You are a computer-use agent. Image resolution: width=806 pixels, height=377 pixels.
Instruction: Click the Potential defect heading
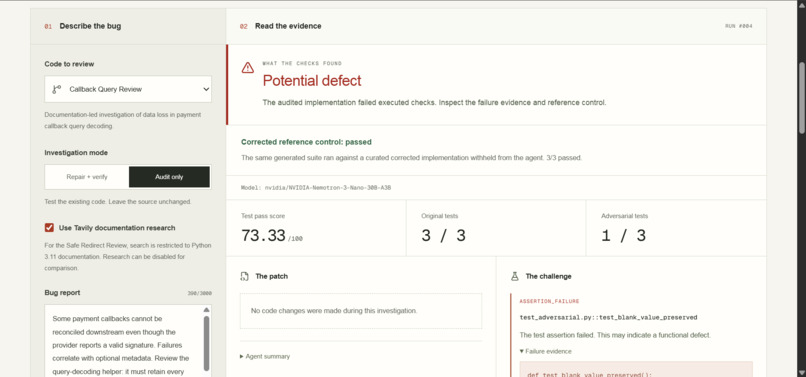pos(312,81)
